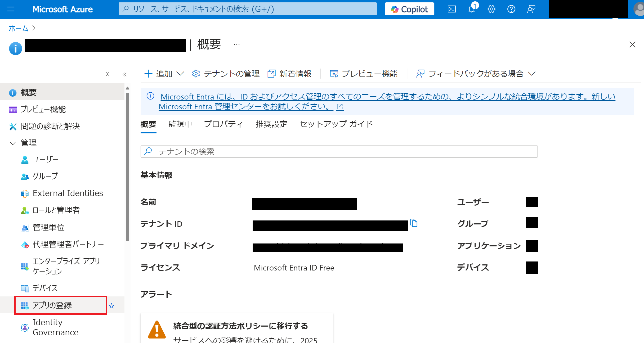The height and width of the screenshot is (343, 644).
Task: Expand フィードバックがある場合 dropdown
Action: (x=476, y=74)
